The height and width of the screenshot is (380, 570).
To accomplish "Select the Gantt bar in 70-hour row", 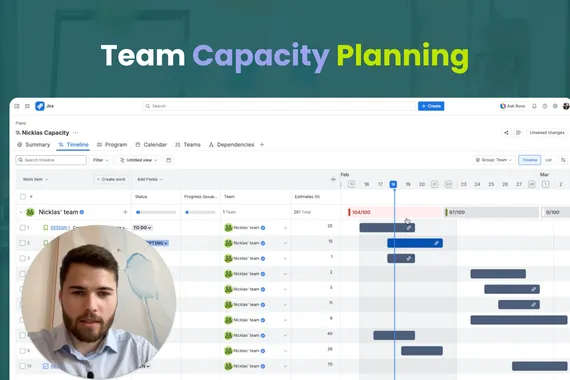I will 540,366.
